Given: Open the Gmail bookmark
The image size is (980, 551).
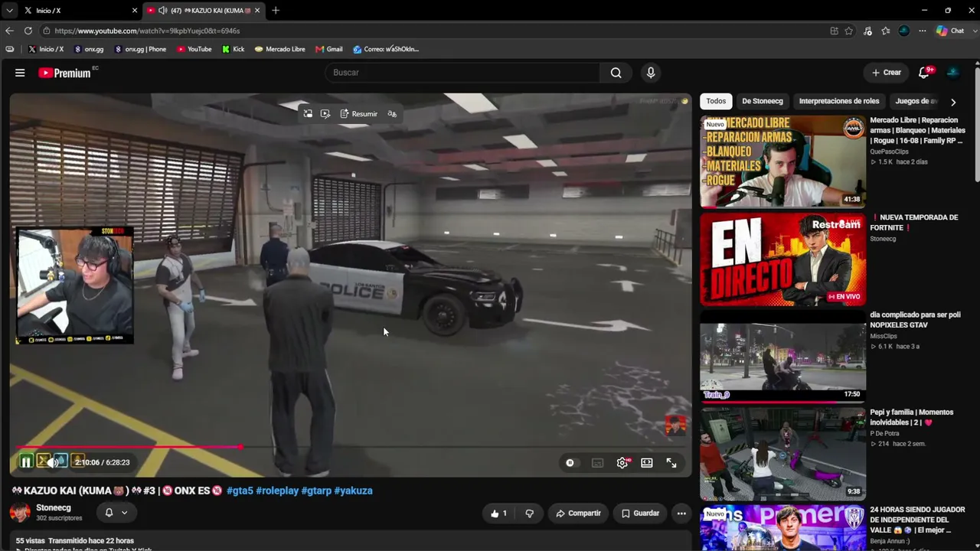Looking at the screenshot, I should coord(329,49).
